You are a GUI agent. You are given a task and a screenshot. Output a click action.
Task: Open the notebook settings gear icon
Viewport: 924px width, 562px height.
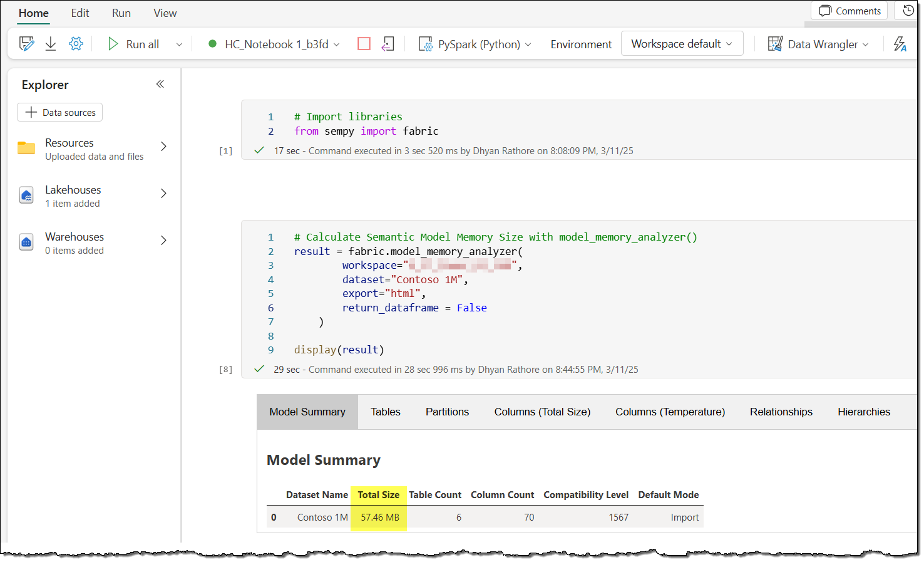point(76,43)
